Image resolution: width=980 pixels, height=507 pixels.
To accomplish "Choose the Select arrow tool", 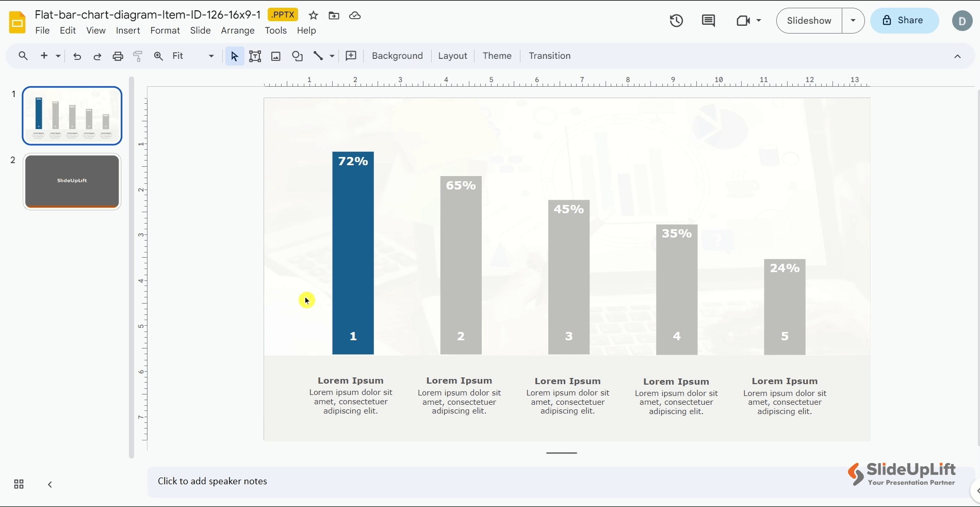I will (x=234, y=56).
